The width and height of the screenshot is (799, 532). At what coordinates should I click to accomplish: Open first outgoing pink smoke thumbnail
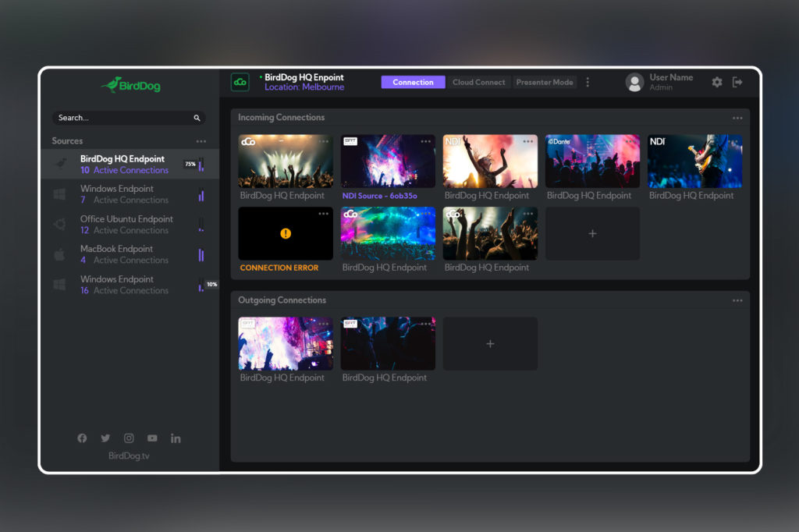tap(286, 344)
